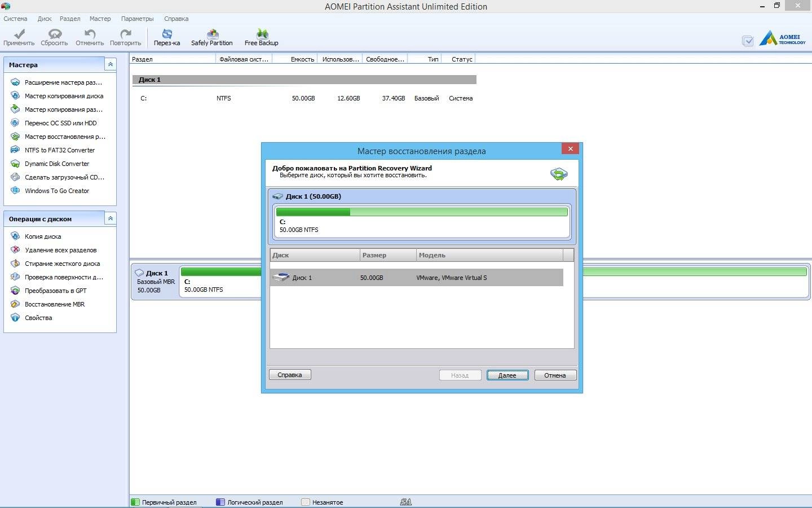Select Диск 1 Базовый MBR in disk map
Viewport: 812px width, 508px height.
[156, 281]
